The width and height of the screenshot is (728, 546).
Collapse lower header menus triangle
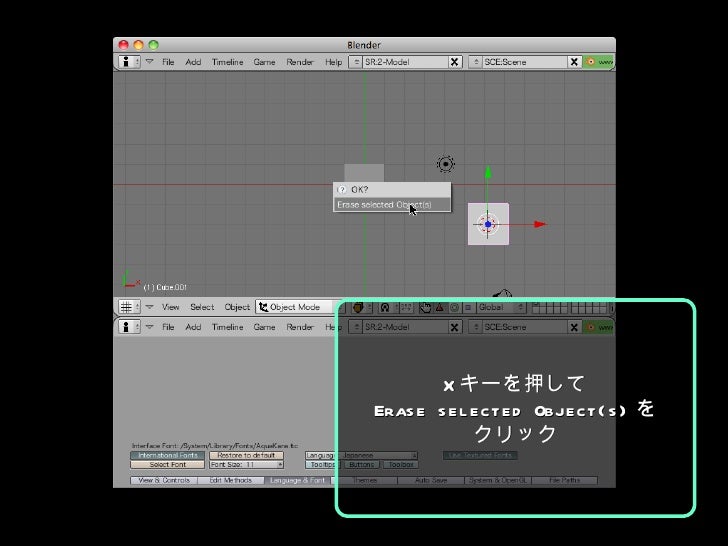click(150, 326)
